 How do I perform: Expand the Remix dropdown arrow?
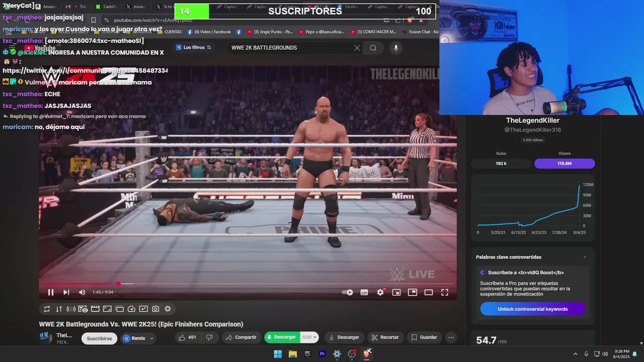(x=151, y=338)
